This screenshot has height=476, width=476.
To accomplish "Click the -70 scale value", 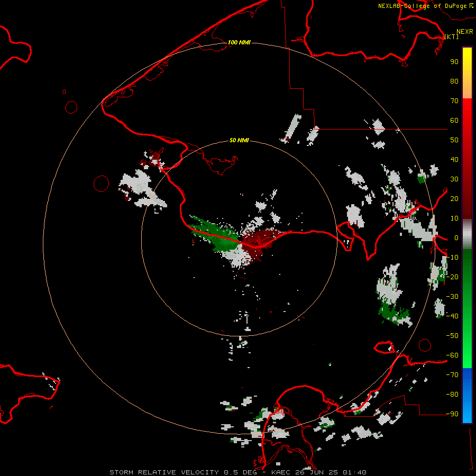I will click(x=452, y=375).
